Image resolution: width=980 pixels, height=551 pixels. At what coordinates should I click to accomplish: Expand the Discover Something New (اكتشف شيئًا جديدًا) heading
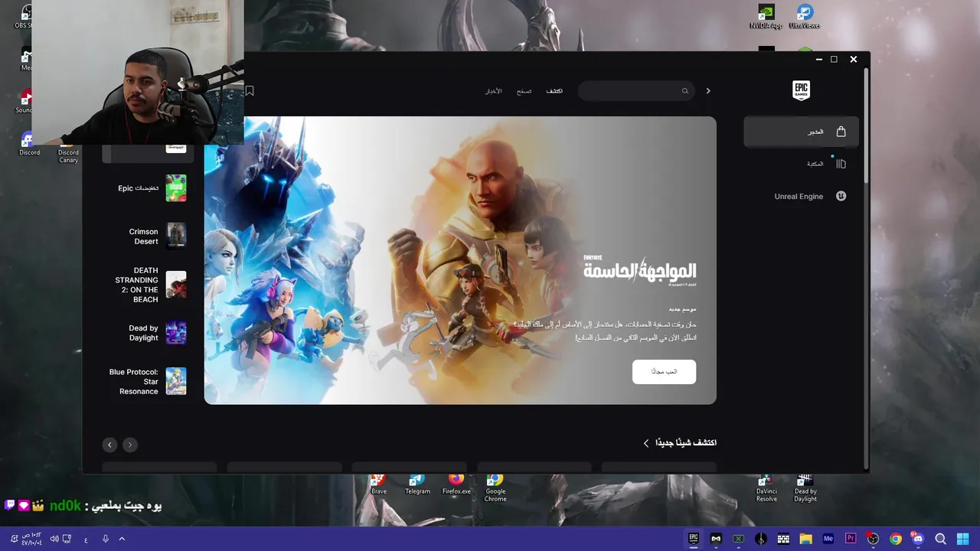(679, 443)
